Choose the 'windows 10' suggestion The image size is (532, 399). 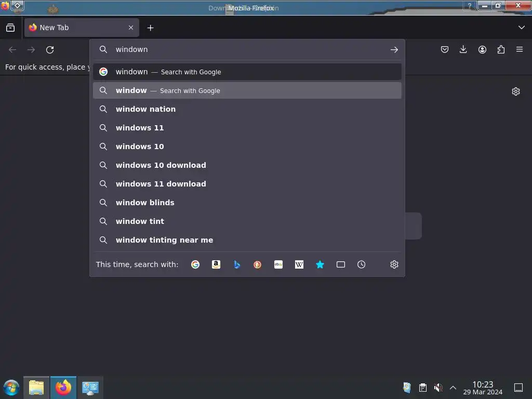(247, 147)
